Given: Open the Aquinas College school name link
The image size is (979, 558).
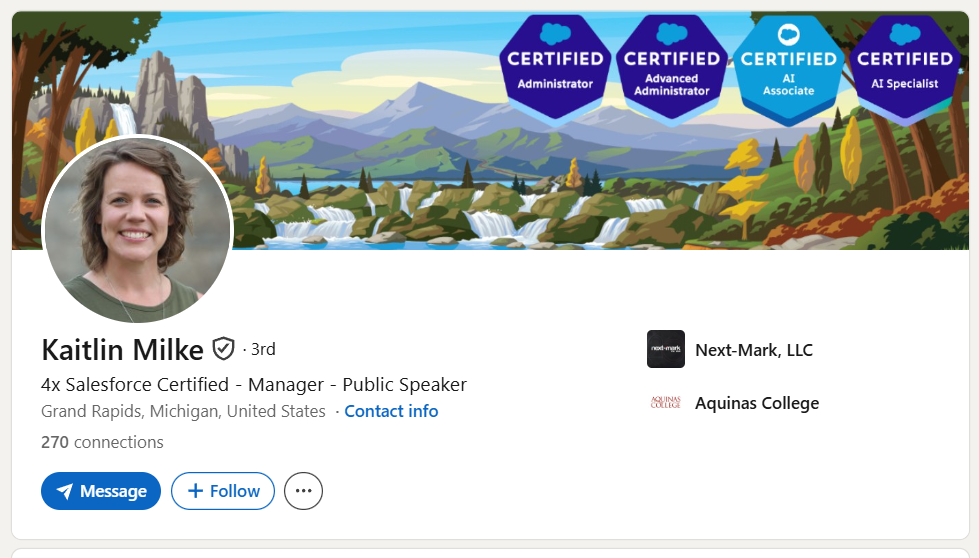Looking at the screenshot, I should coord(757,404).
